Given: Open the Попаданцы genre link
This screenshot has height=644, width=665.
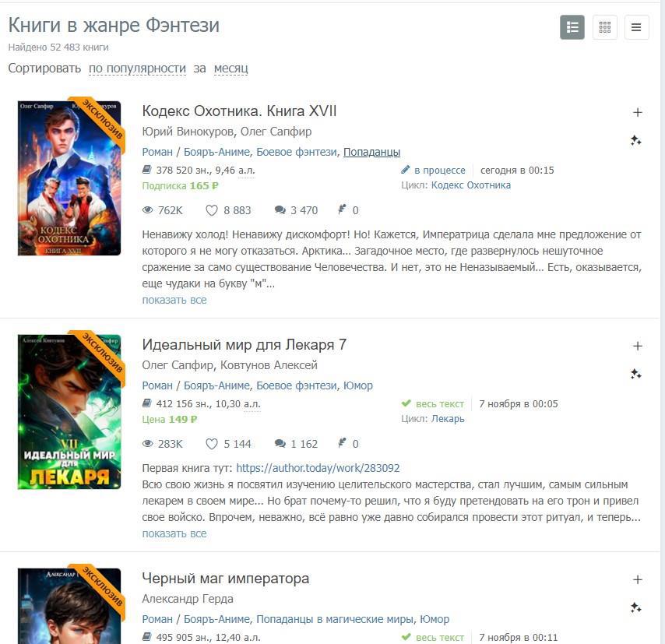Looking at the screenshot, I should point(371,152).
